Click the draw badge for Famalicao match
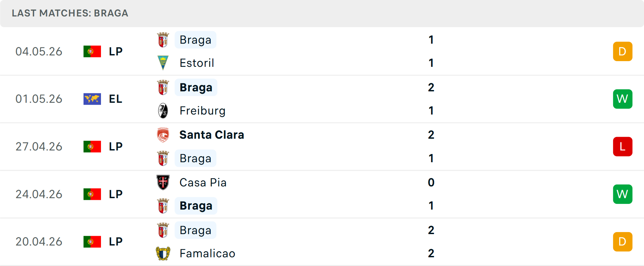This screenshot has height=266, width=644. 623,241
